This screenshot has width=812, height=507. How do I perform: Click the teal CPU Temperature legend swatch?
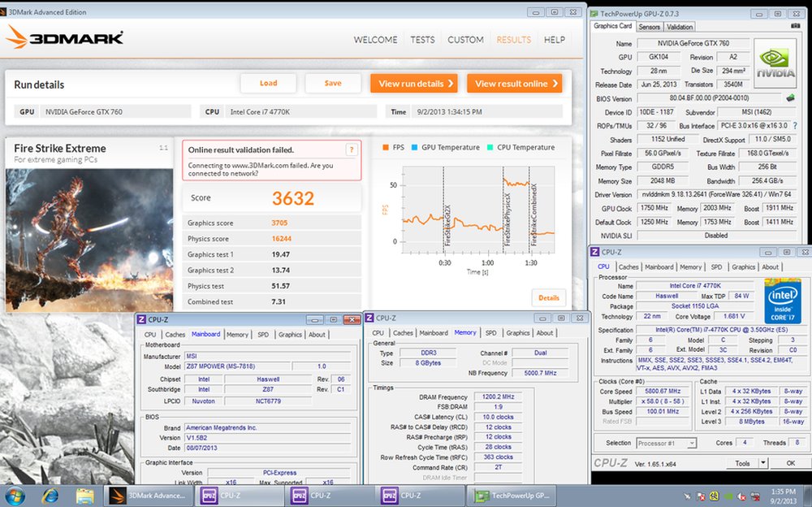click(490, 147)
